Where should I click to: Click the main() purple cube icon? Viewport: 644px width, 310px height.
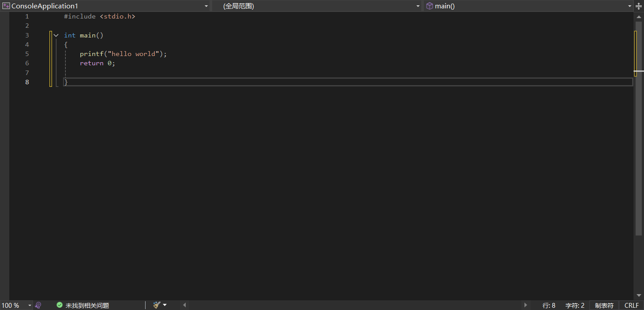tap(429, 6)
